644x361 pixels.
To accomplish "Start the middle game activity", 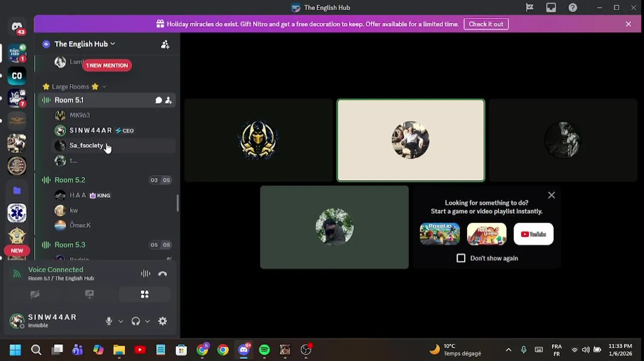I will (x=487, y=234).
